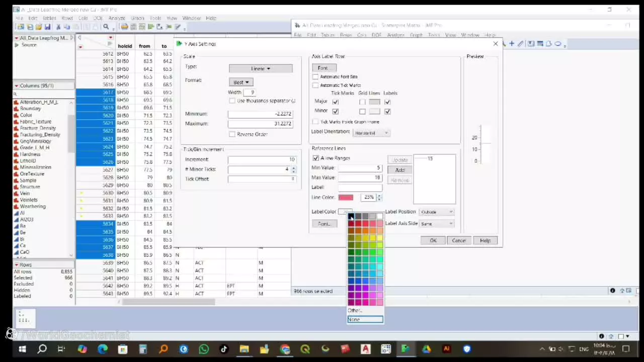Open File Explorer from taskbar
The height and width of the screenshot is (362, 644).
(244, 349)
